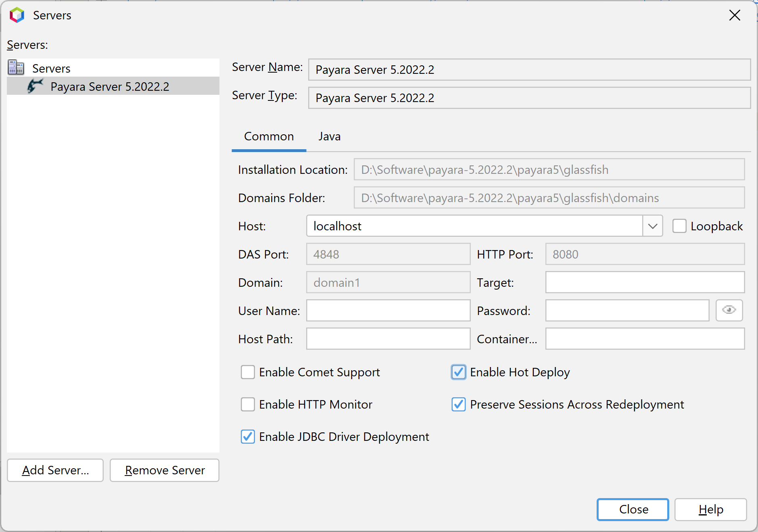
Task: Open Help for the Servers dialog
Action: pyautogui.click(x=710, y=509)
